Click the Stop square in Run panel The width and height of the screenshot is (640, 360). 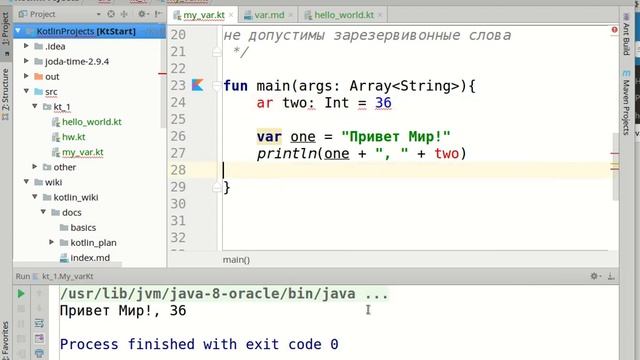click(x=21, y=309)
